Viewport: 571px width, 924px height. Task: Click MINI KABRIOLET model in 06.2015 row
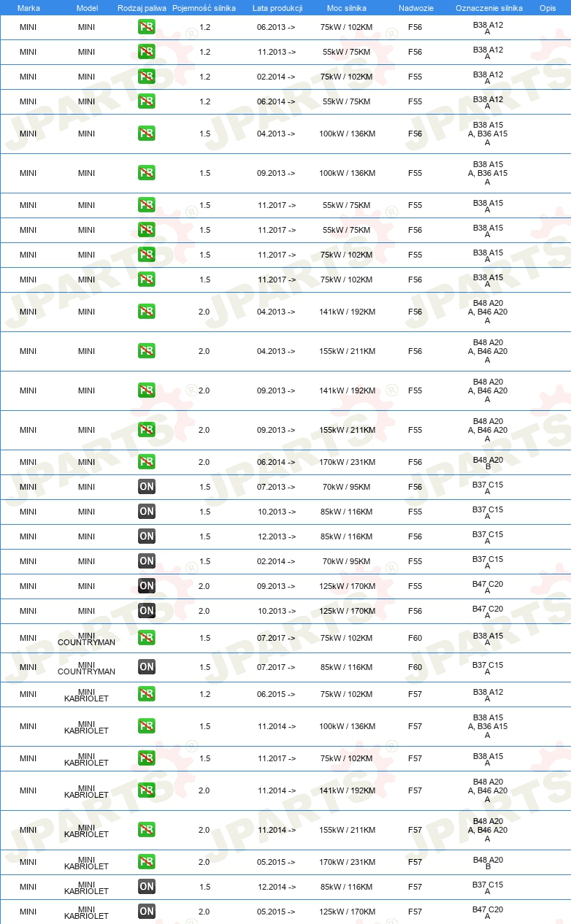click(87, 694)
